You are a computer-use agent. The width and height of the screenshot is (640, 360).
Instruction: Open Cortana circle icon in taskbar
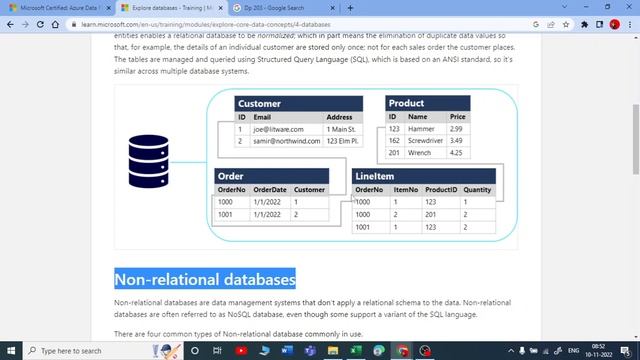pyautogui.click(x=195, y=351)
